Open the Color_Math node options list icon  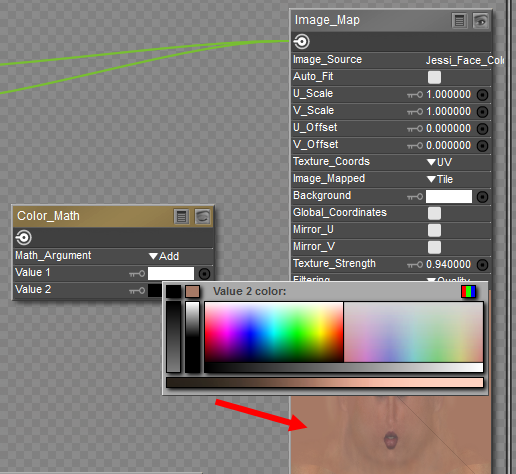point(182,217)
